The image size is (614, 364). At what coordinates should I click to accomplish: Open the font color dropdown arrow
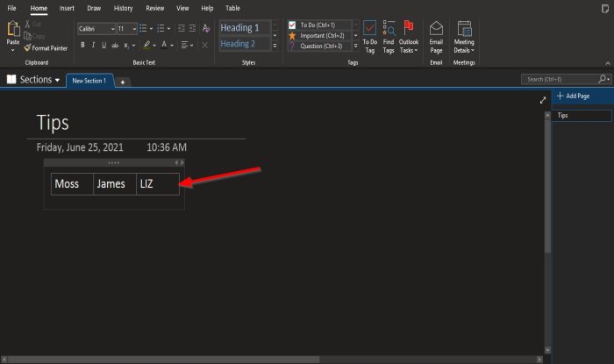[x=172, y=46]
